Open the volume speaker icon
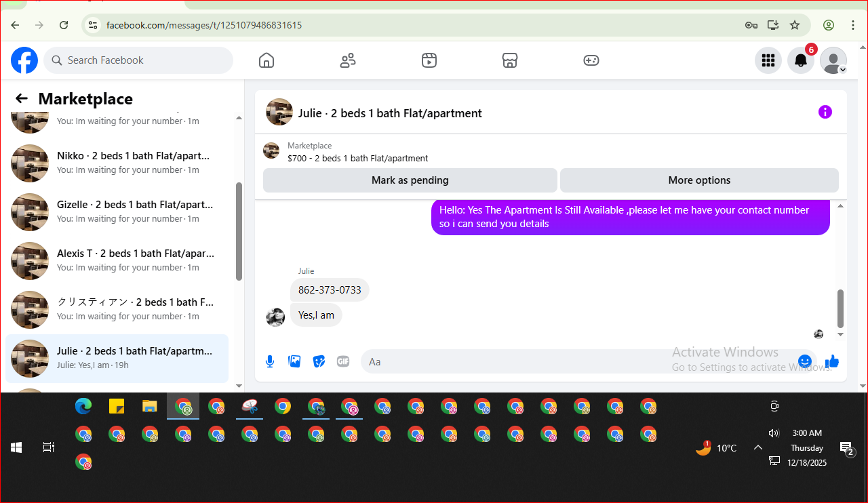Image resolution: width=868 pixels, height=503 pixels. pos(774,433)
